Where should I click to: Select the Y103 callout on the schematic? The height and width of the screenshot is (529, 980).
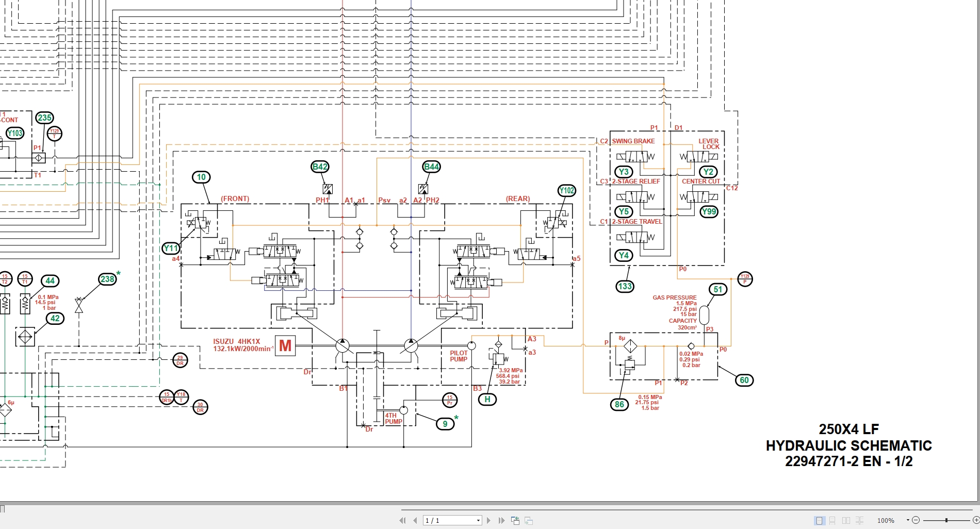tap(15, 133)
